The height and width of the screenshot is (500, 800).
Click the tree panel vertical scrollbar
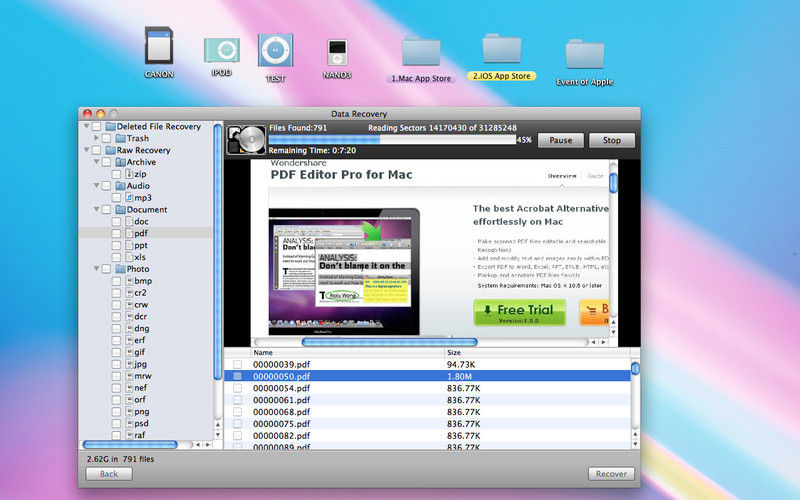click(x=218, y=250)
